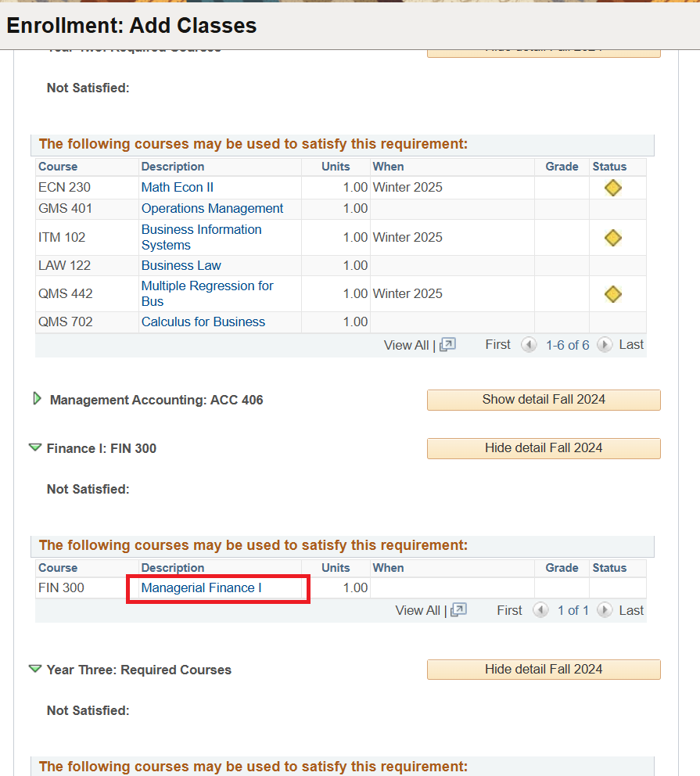
Task: Click the next-row arrow next to 1 of 1
Action: pyautogui.click(x=605, y=611)
